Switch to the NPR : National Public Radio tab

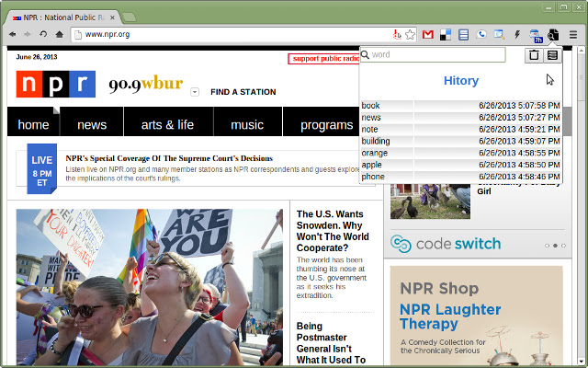[63, 17]
